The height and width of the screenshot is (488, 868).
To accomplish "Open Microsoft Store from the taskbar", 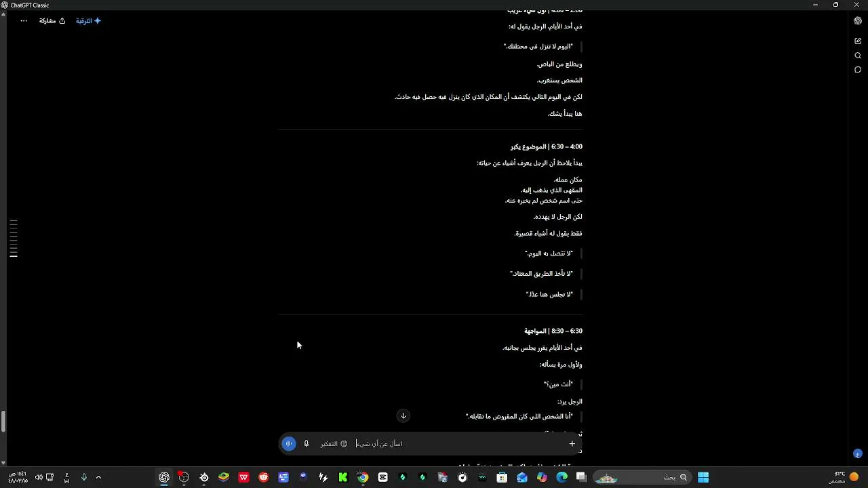I will pyautogui.click(x=502, y=478).
